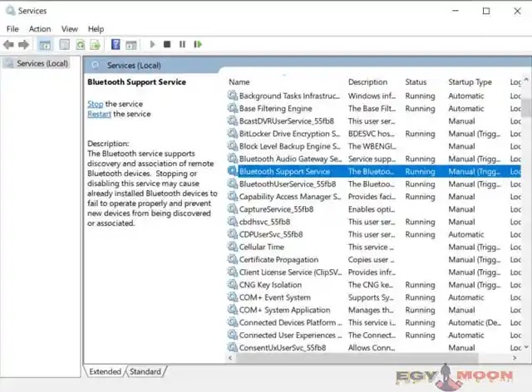This screenshot has width=532, height=392.
Task: Toggle Show/Hide Action Pane icon
Action: pyautogui.click(x=131, y=44)
